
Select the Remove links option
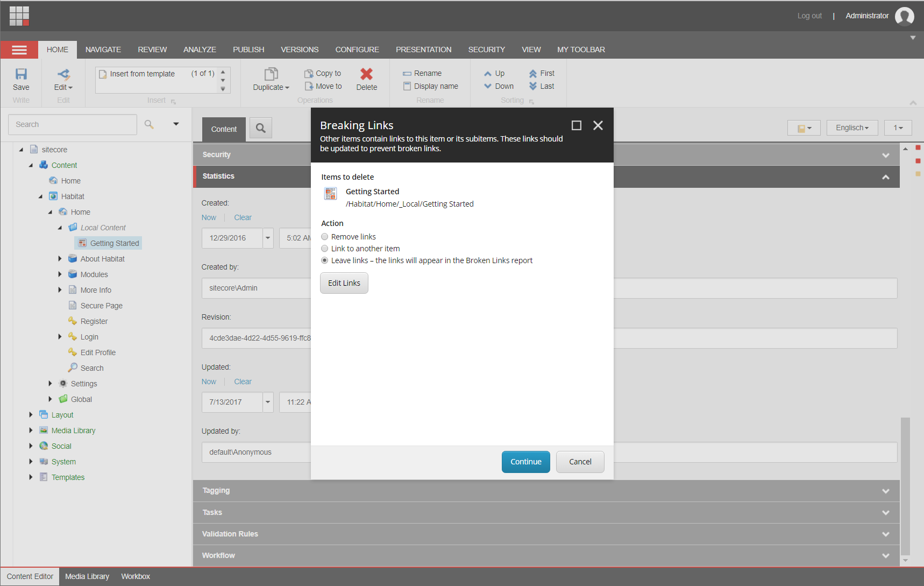click(x=325, y=237)
